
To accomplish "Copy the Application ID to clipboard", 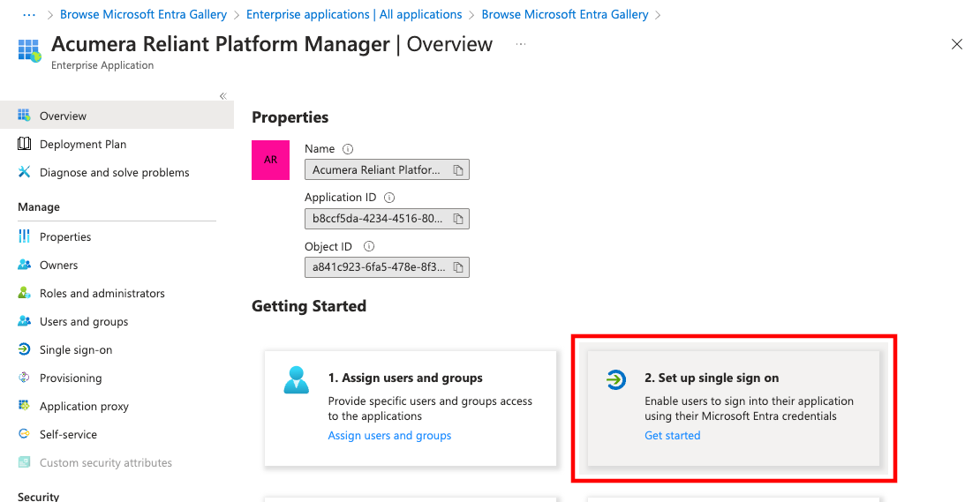I will [x=458, y=219].
